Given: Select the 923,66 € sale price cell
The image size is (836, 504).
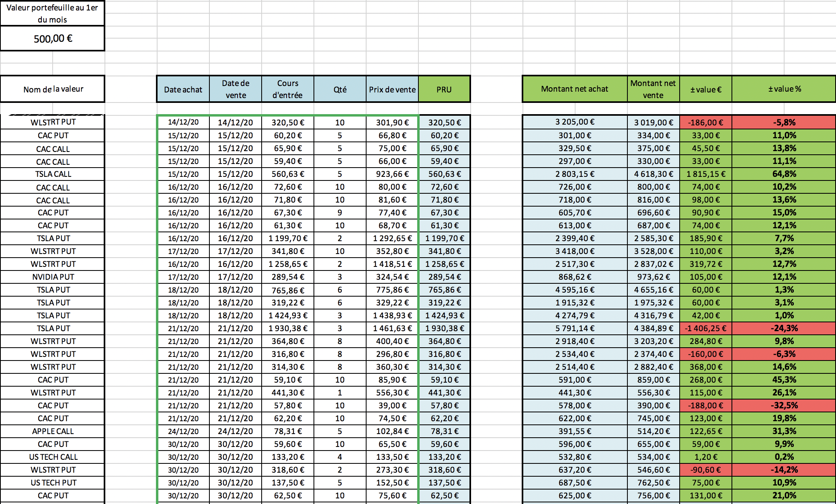Looking at the screenshot, I should click(392, 174).
